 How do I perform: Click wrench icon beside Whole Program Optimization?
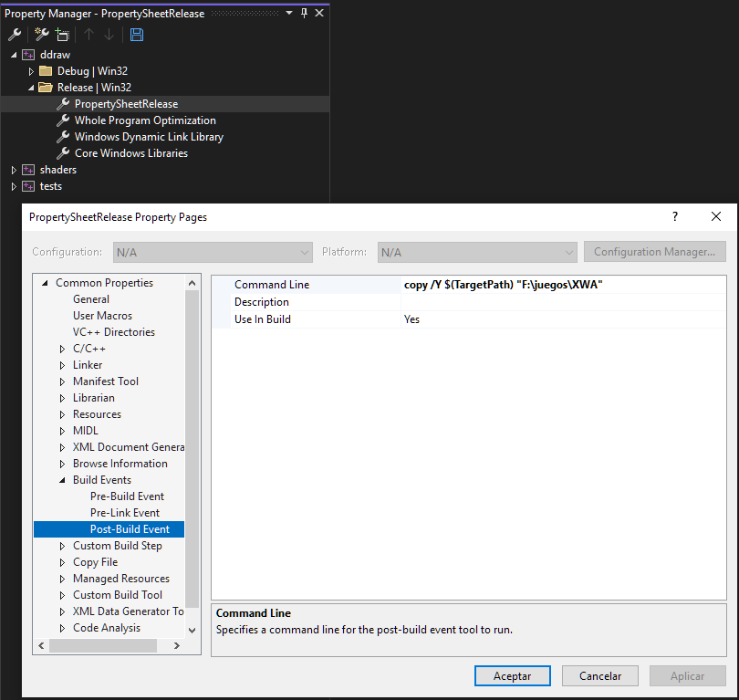(x=63, y=120)
